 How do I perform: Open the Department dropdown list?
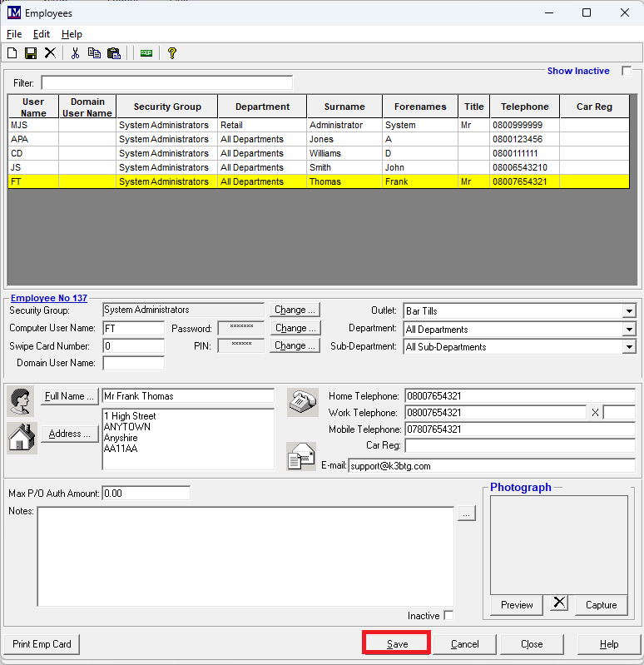pos(628,330)
